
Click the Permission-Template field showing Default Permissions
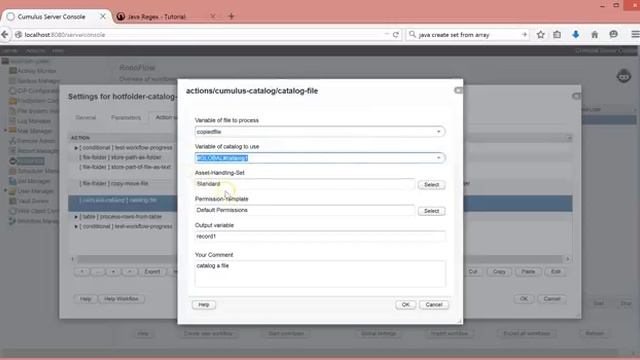(x=304, y=210)
